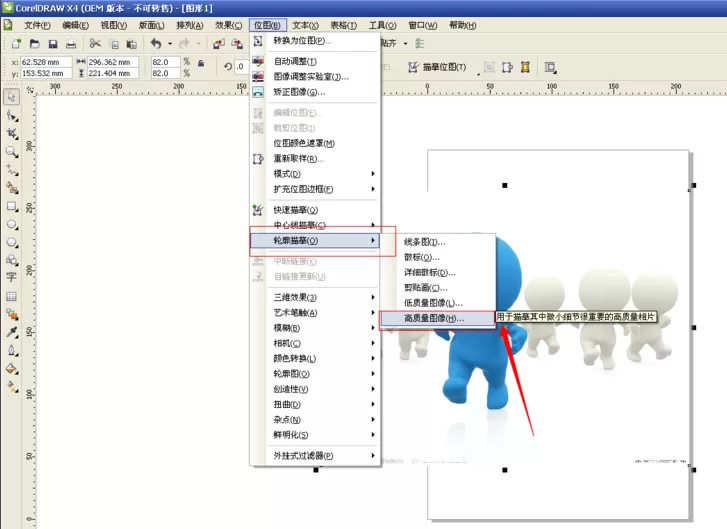Click the 描摹位图(T) button
Viewport: 727px width, 529px height.
click(x=437, y=67)
